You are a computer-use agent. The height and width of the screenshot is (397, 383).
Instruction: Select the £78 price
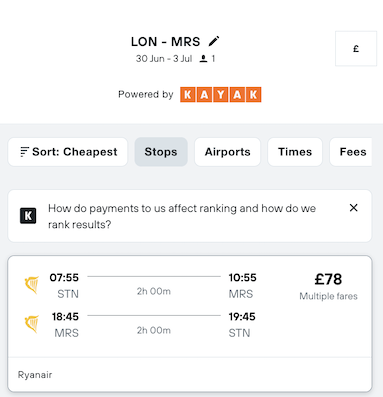[328, 279]
